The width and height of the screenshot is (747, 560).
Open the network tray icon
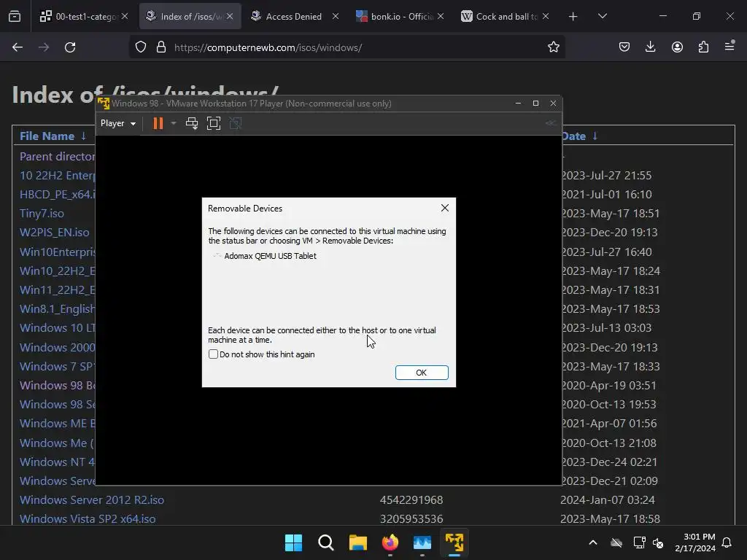click(639, 542)
